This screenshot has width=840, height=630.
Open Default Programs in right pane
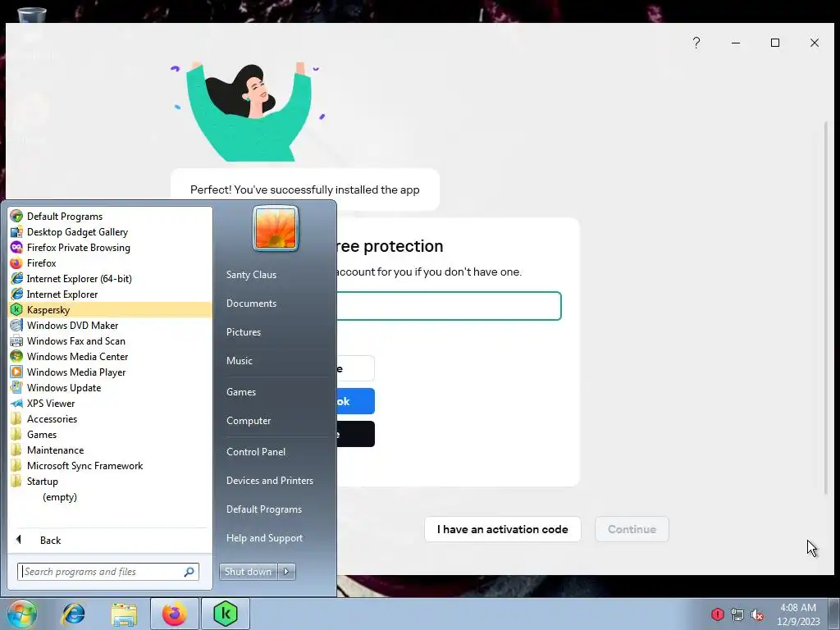pyautogui.click(x=263, y=509)
